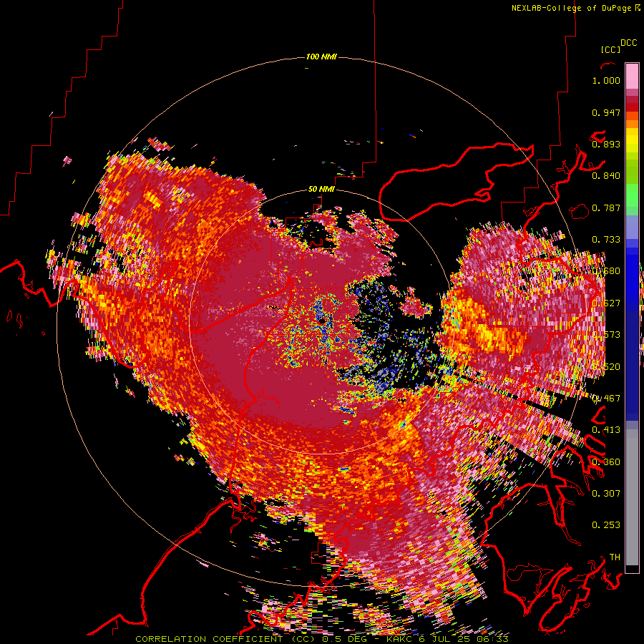Click the 0.893 scale value
The height and width of the screenshot is (644, 644).
[x=606, y=144]
